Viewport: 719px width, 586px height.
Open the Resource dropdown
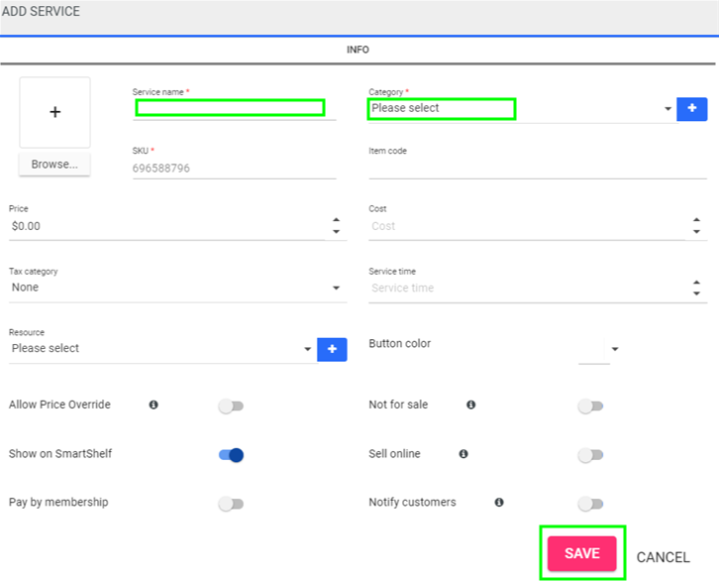coord(160,349)
